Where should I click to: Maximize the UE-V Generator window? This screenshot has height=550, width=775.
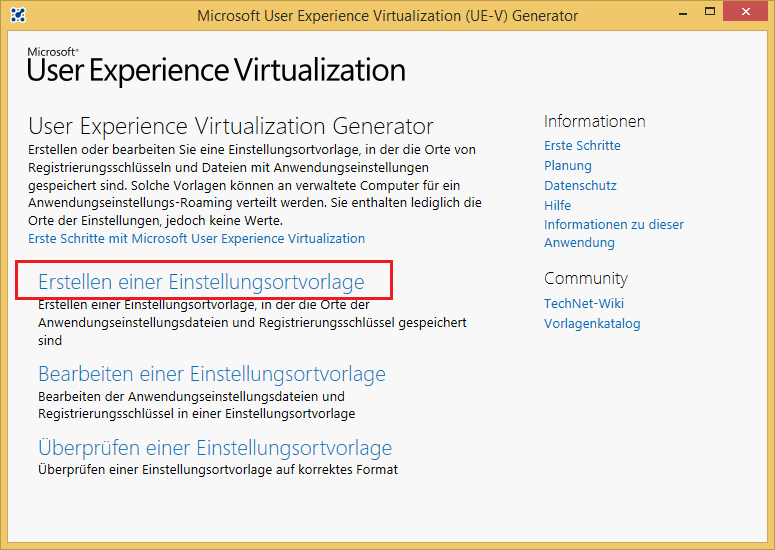point(710,12)
